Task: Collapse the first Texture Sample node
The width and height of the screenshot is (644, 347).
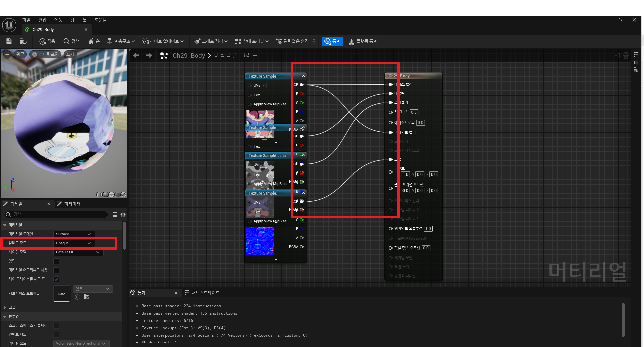Action: [x=303, y=76]
